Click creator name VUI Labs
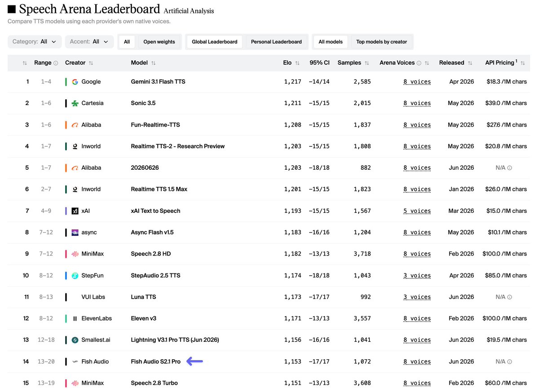This screenshot has height=392, width=539. coord(93,297)
